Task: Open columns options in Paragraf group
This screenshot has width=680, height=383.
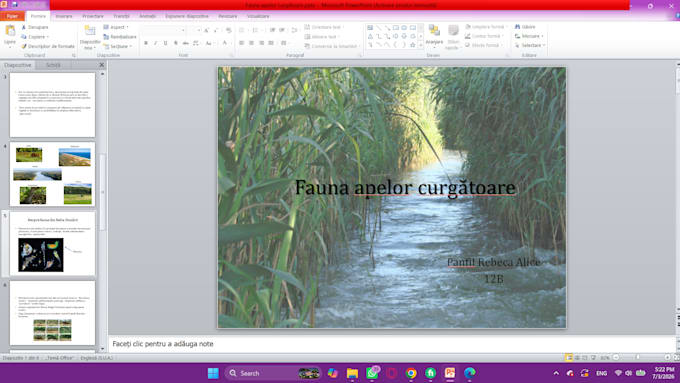Action: tap(284, 43)
